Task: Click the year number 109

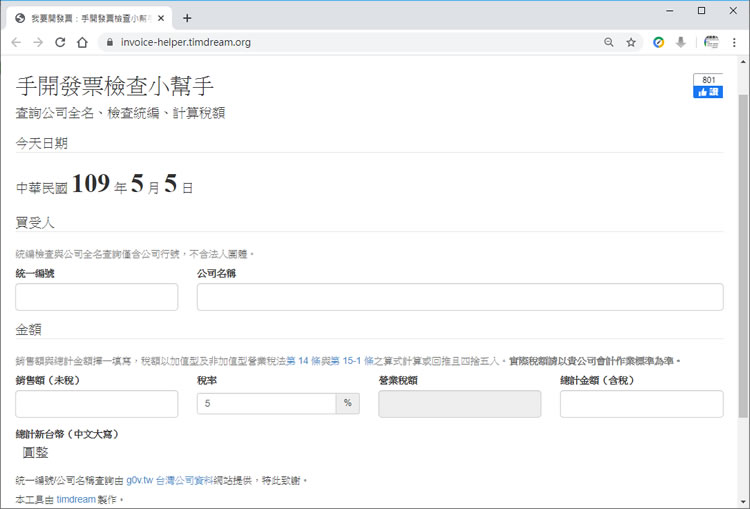Action: pos(91,183)
